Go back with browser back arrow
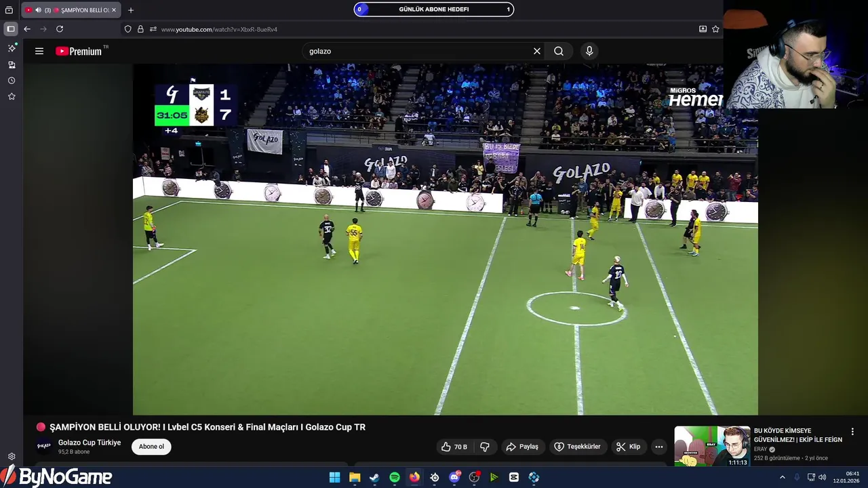Screen dimensions: 868x488 27,29
